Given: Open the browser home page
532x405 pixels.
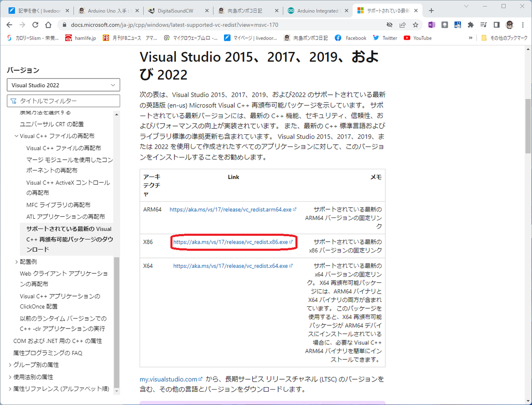Looking at the screenshot, I should 48,25.
